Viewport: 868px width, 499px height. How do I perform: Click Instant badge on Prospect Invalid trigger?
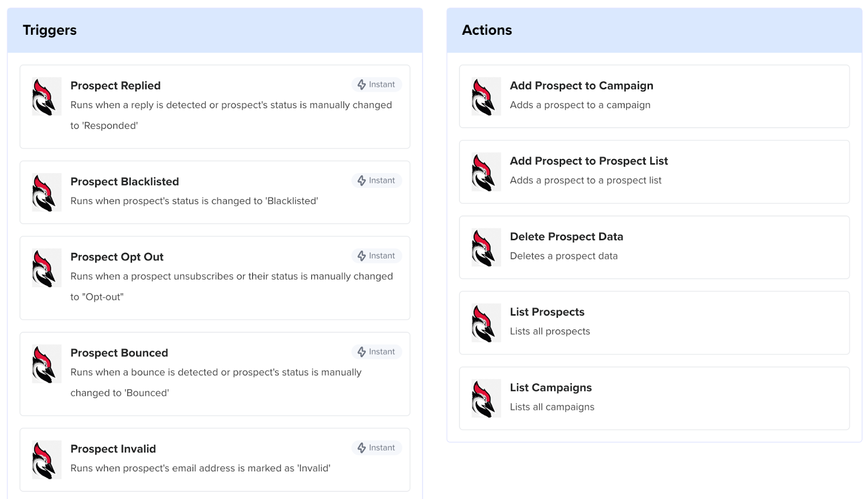click(x=376, y=448)
